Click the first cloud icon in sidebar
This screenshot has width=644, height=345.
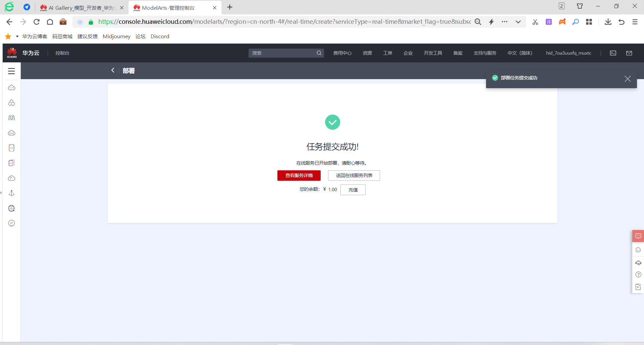[x=12, y=88]
